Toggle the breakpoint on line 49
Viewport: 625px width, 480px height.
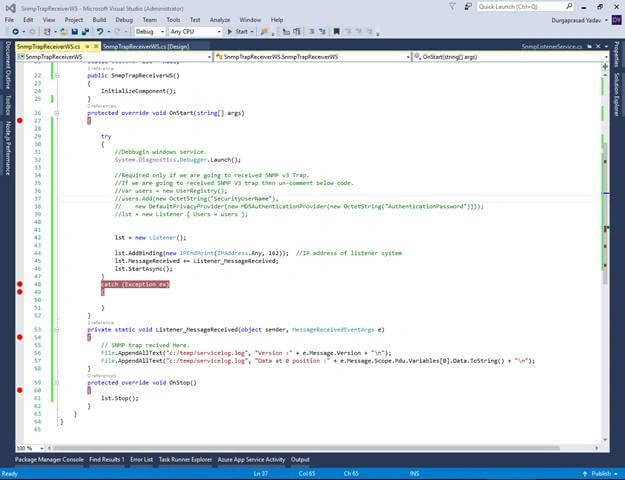click(x=20, y=292)
